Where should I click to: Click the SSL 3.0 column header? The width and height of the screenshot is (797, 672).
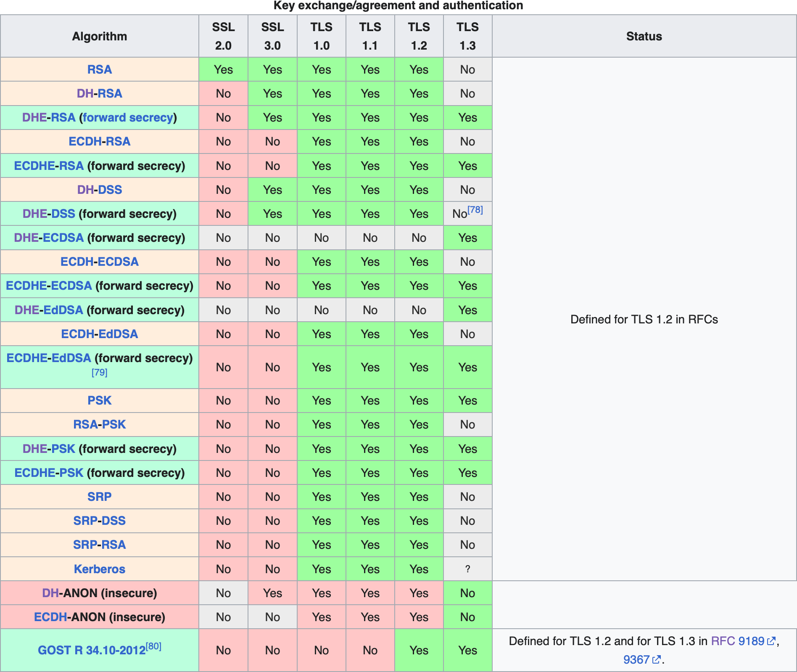click(272, 36)
